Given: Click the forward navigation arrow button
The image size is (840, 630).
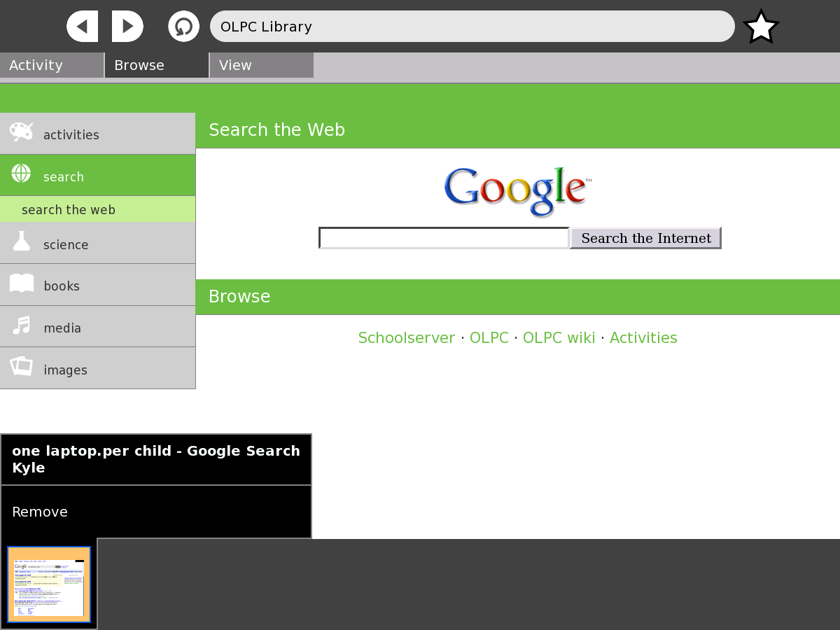Looking at the screenshot, I should pyautogui.click(x=127, y=27).
